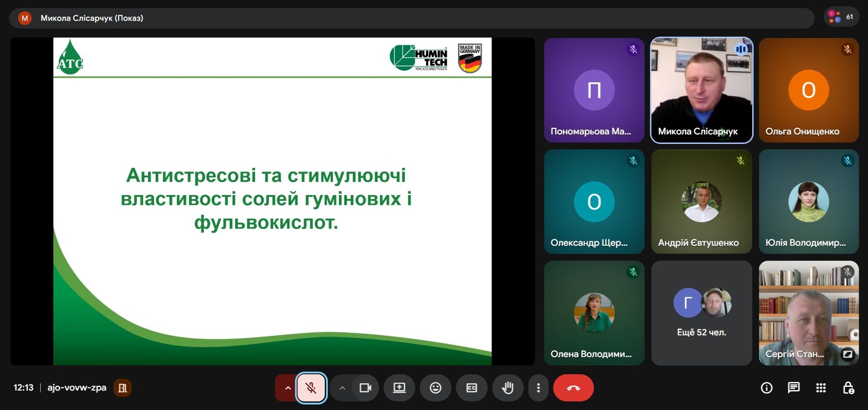868x410 pixels.
Task: Select Микола Слісарчук video tile
Action: [701, 90]
